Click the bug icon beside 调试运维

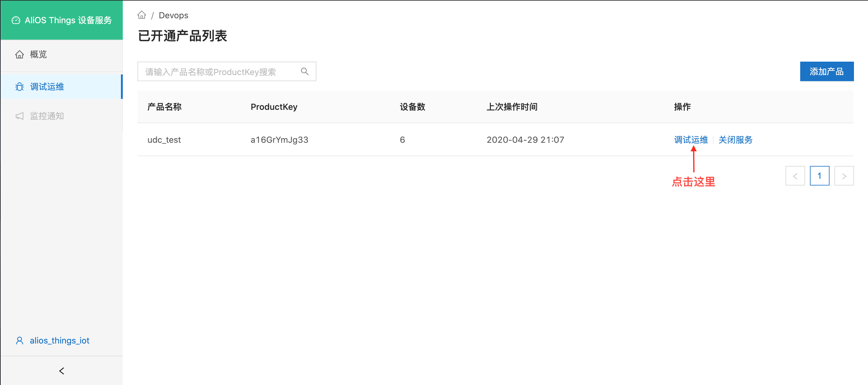pos(20,87)
